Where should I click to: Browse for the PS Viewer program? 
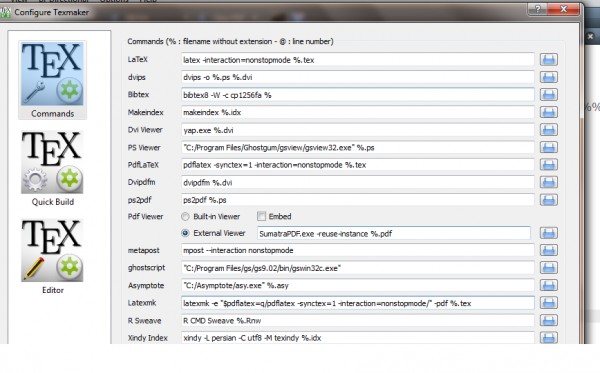point(548,147)
